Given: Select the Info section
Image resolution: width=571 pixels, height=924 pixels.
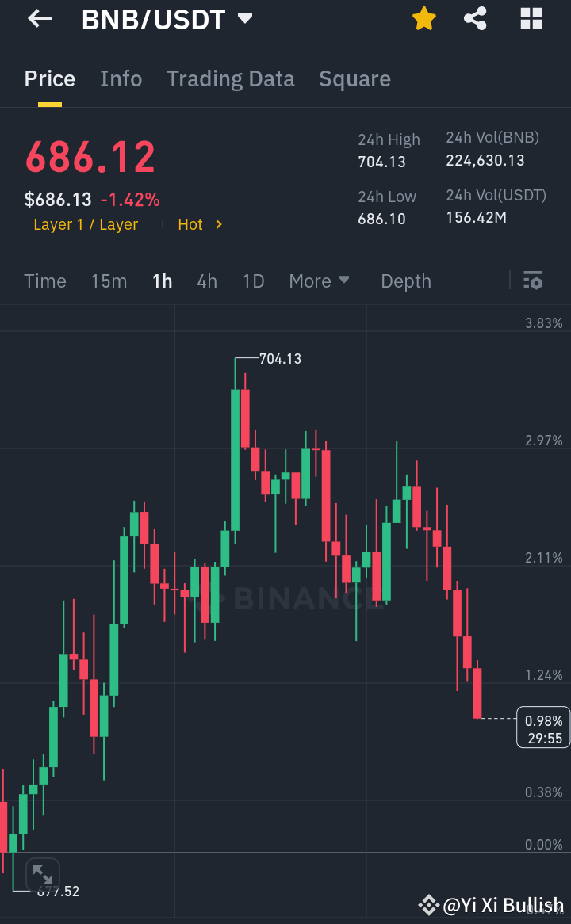Looking at the screenshot, I should point(121,78).
